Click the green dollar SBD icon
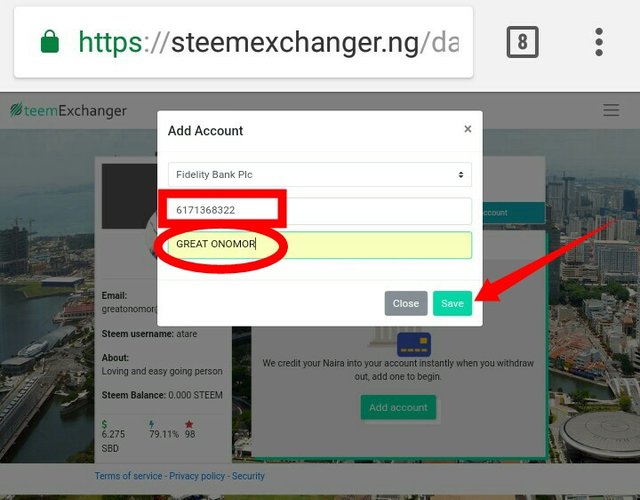 click(x=104, y=424)
